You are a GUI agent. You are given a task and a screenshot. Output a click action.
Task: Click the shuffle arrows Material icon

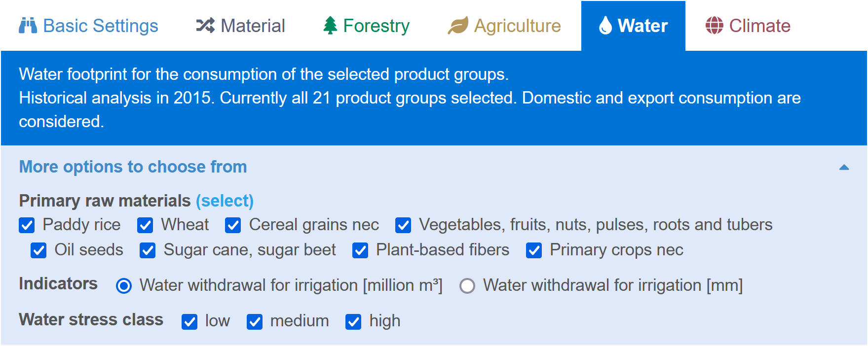(205, 26)
